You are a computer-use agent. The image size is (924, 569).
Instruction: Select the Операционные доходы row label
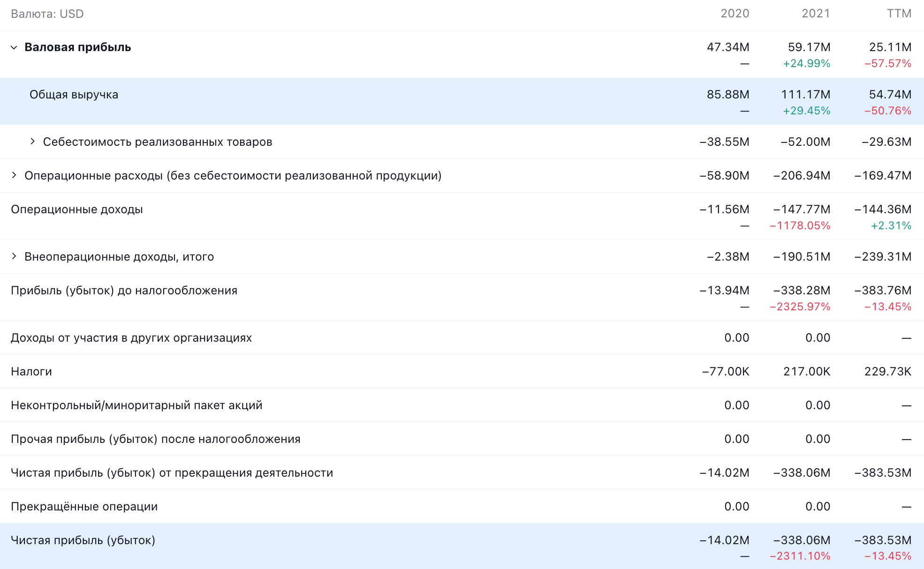(x=77, y=210)
